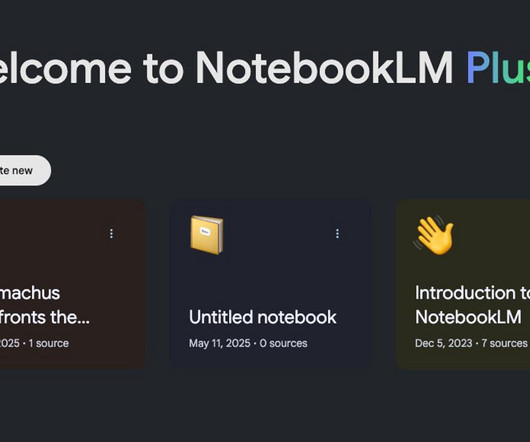The width and height of the screenshot is (530, 442).
Task: Open the notebook titled machus fronts the…
Action: pyautogui.click(x=45, y=305)
